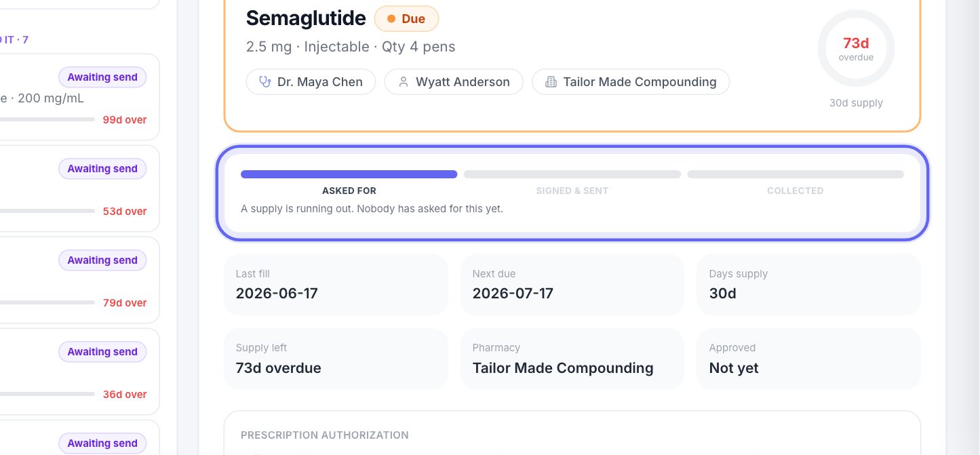
Task: Click the filled Asked For progress bar
Action: click(x=349, y=174)
